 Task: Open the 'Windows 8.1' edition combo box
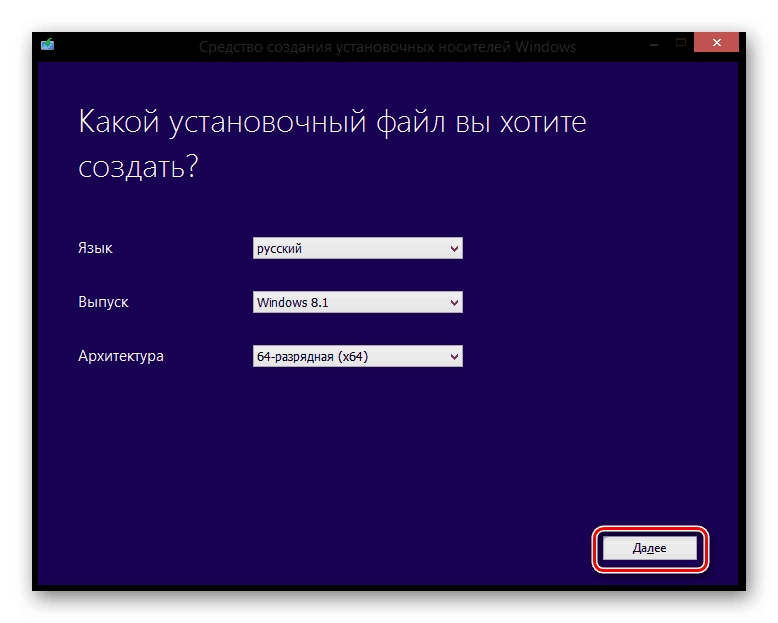pos(357,302)
